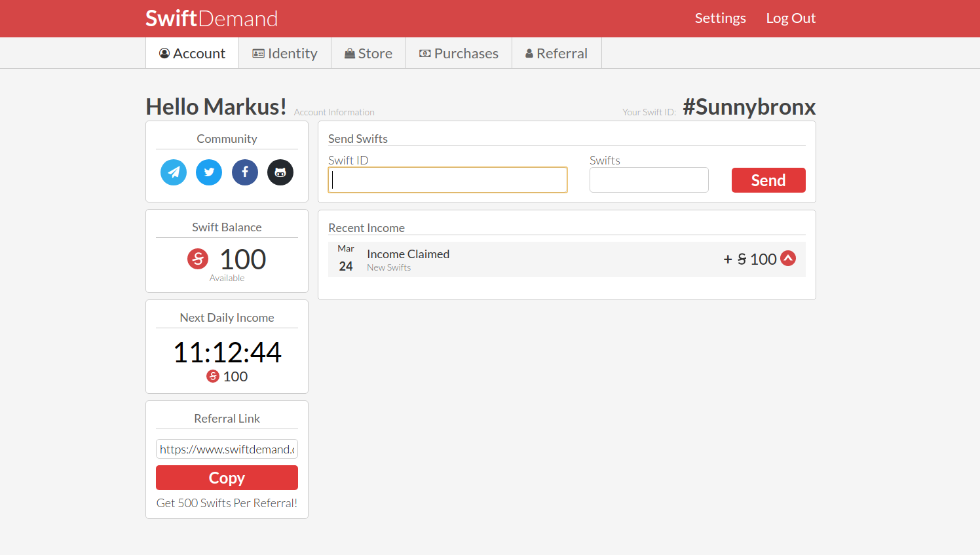Log Out of the account
Image resolution: width=980 pixels, height=555 pixels.
point(791,18)
